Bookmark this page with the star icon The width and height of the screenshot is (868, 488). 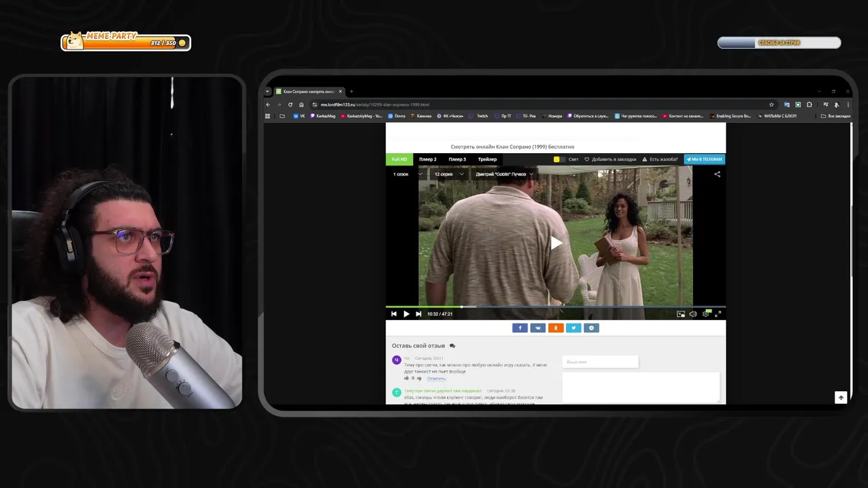pyautogui.click(x=771, y=104)
